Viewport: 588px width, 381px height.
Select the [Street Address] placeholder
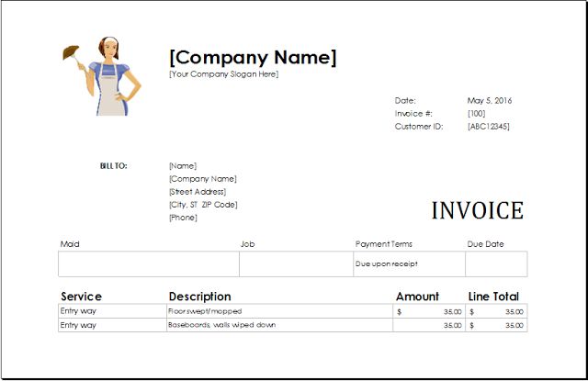198,192
